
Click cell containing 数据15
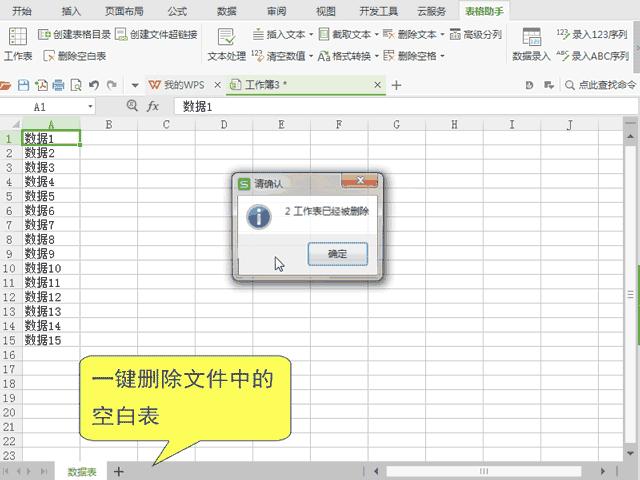point(51,340)
